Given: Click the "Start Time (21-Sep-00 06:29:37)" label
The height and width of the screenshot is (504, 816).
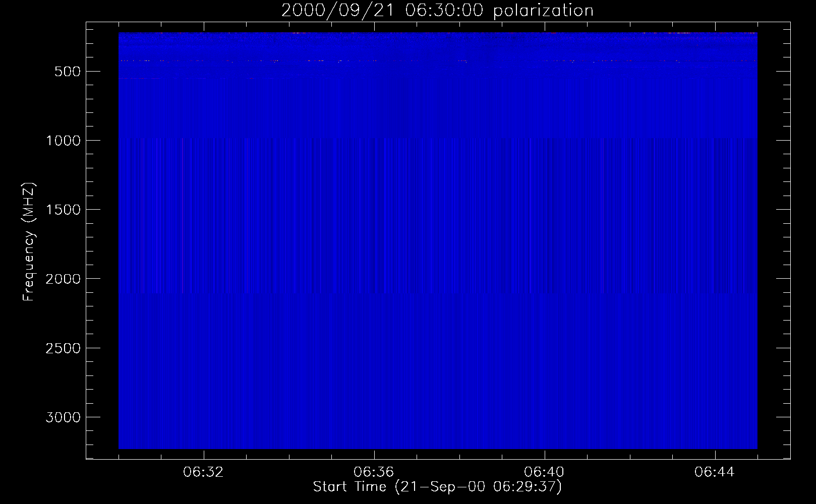Looking at the screenshot, I should (437, 487).
